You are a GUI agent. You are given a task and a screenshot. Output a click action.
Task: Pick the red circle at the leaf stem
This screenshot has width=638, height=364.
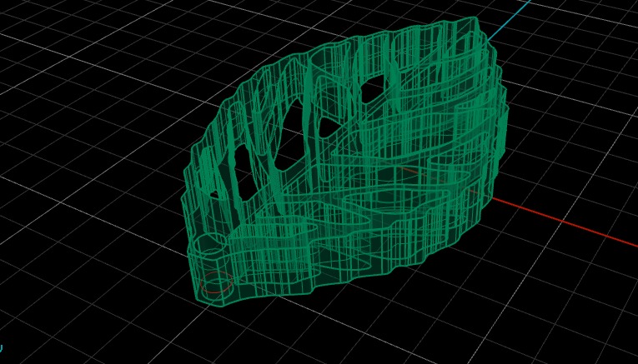[218, 282]
